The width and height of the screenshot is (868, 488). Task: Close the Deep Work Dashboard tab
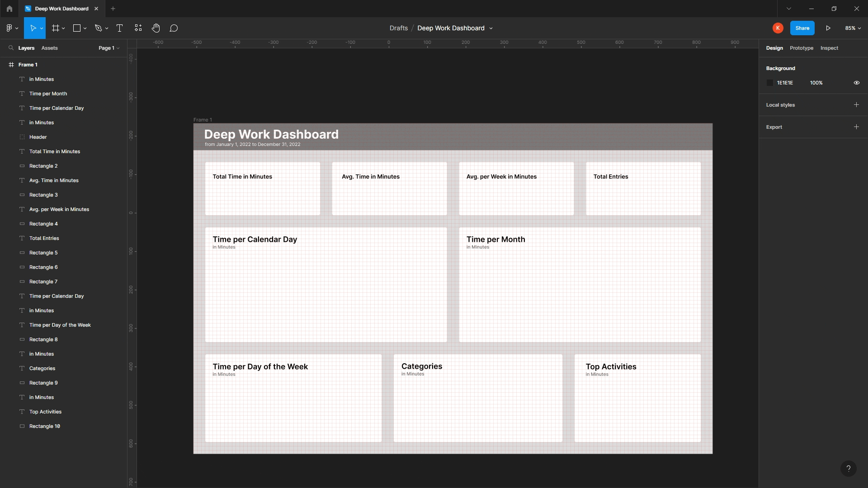96,9
